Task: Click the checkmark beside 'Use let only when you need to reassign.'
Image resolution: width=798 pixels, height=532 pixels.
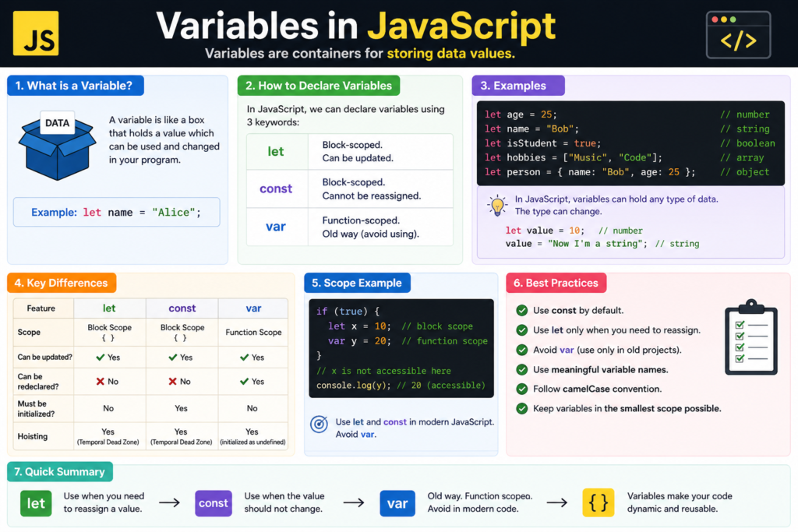Action: pyautogui.click(x=521, y=330)
